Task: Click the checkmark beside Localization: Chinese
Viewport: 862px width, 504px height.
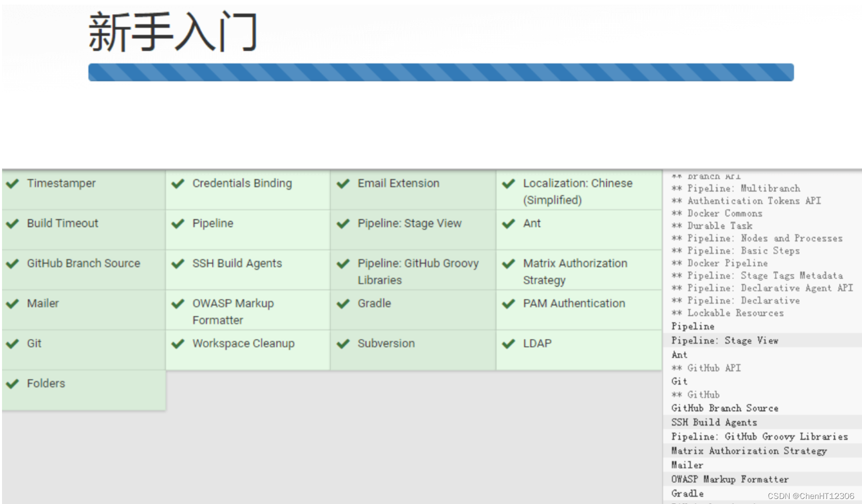Action: click(x=508, y=184)
